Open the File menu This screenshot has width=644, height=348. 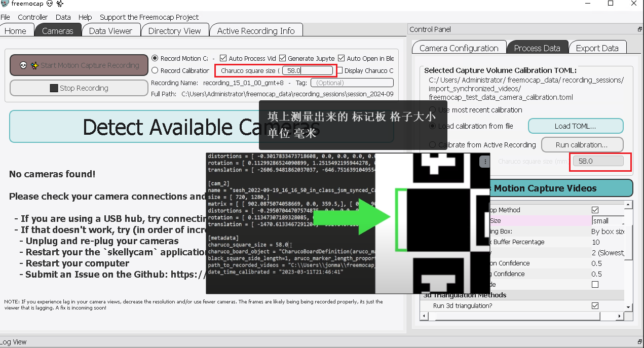(x=6, y=17)
